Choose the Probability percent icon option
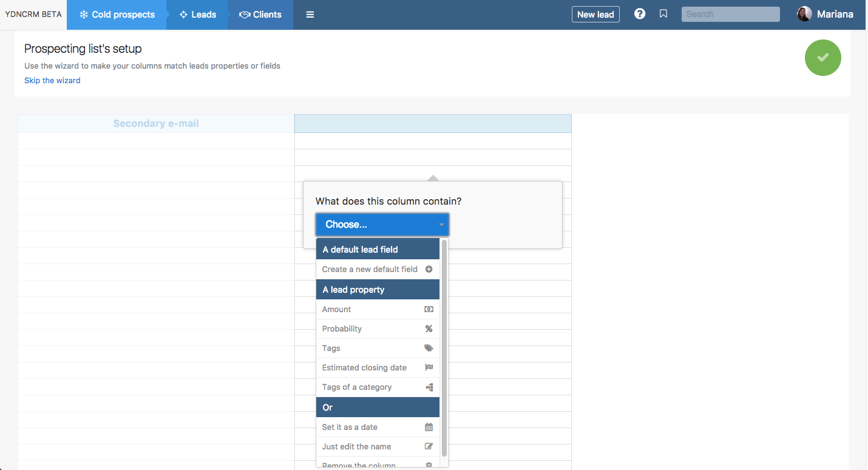The width and height of the screenshot is (868, 470). [429, 329]
